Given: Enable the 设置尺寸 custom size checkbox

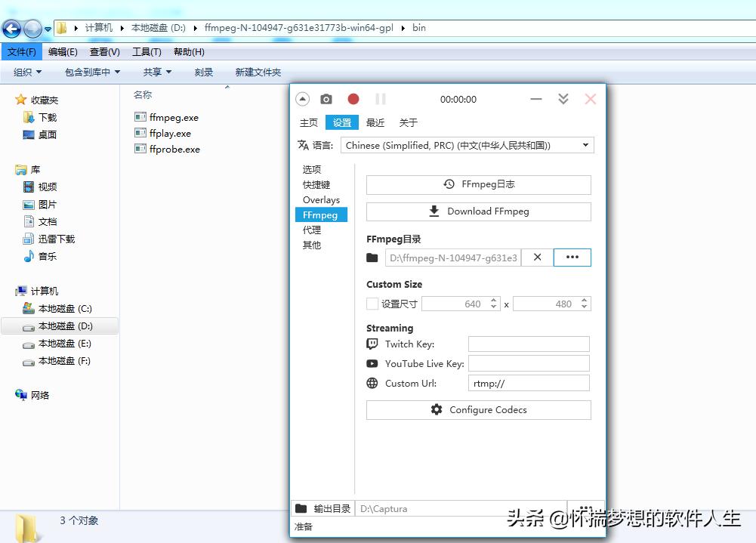Looking at the screenshot, I should point(372,304).
